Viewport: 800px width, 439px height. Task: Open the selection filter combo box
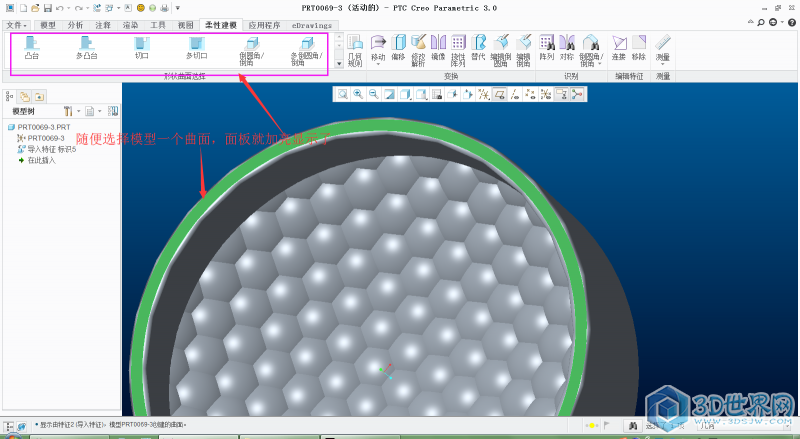tap(745, 425)
